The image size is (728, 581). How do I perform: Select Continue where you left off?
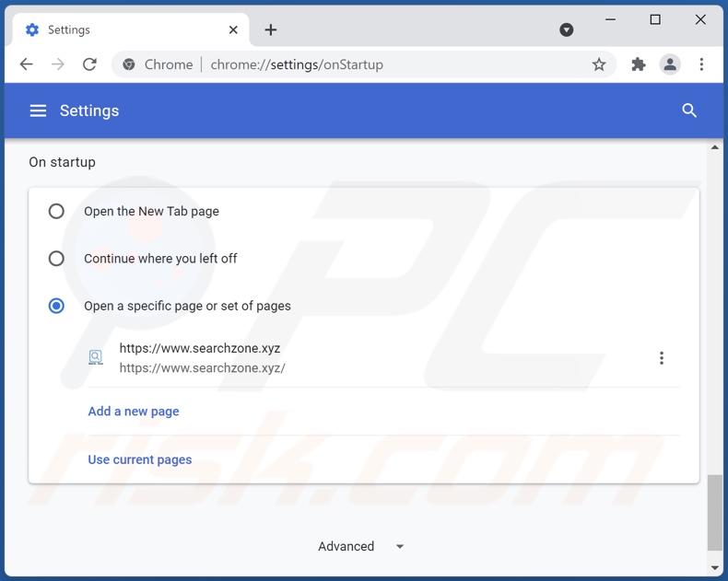tap(56, 259)
